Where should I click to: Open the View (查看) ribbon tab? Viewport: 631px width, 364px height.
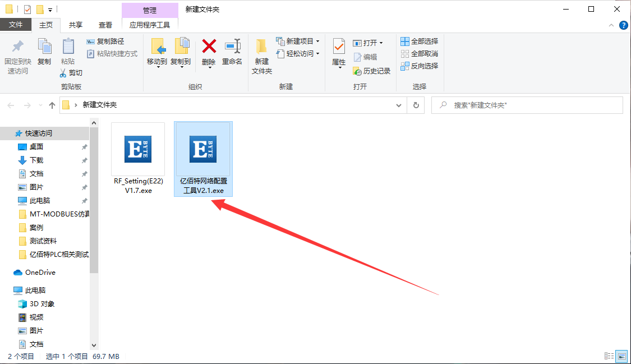pyautogui.click(x=105, y=25)
